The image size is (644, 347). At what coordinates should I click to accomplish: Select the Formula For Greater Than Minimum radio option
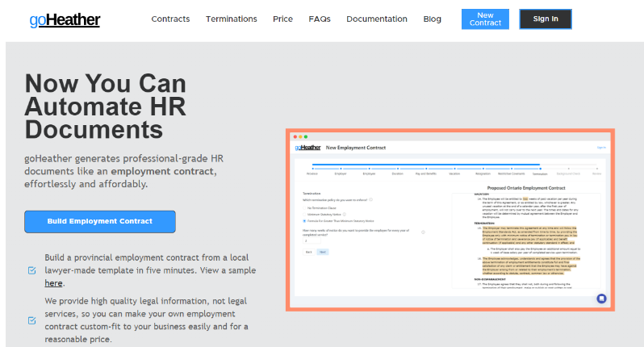coord(303,220)
